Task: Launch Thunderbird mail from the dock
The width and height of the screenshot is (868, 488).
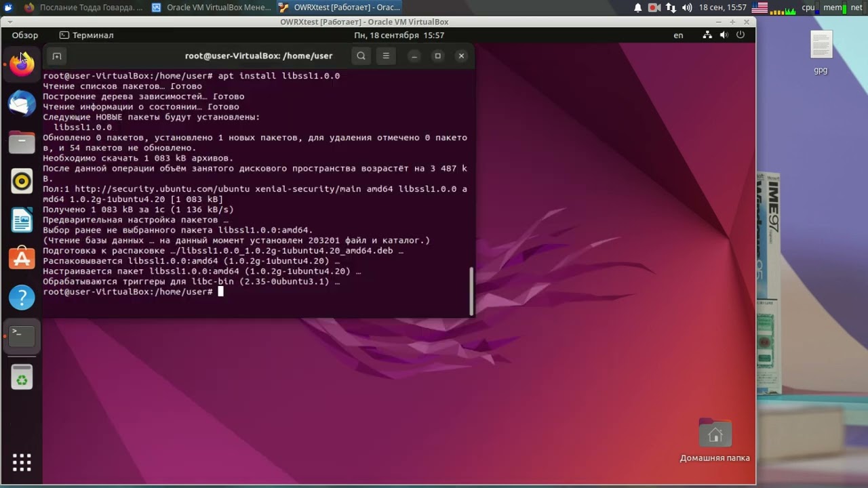Action: click(22, 104)
